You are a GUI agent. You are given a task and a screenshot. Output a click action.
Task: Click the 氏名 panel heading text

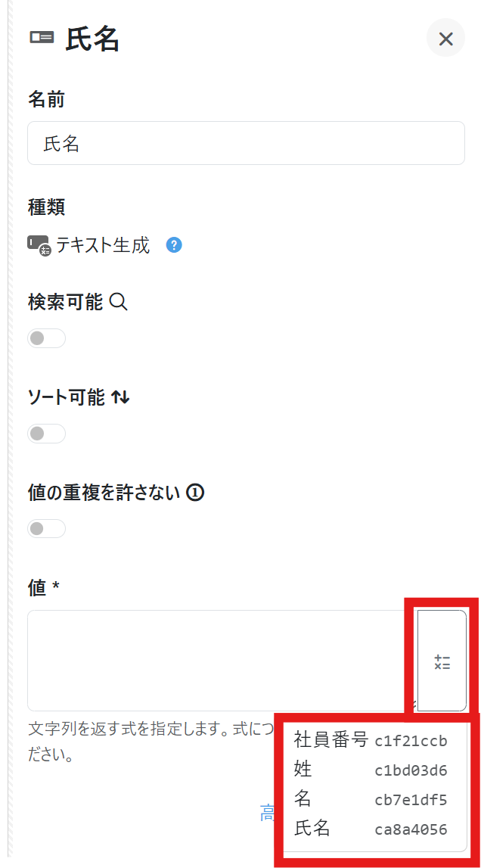tap(93, 39)
